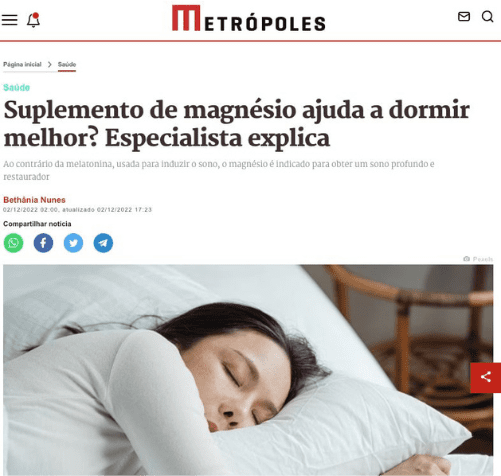This screenshot has height=476, width=501.
Task: Click the Compartilhar notícia label
Action: point(37,224)
